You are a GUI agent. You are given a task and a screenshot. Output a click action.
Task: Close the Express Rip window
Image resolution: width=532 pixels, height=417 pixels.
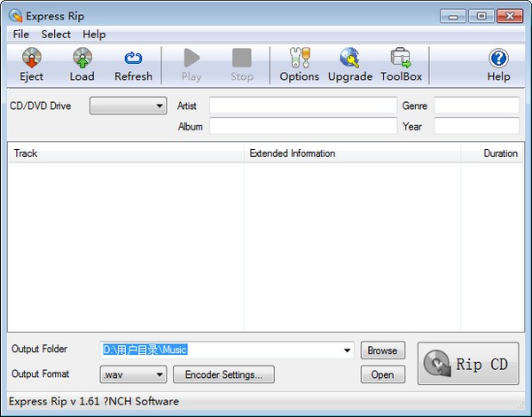pos(510,16)
